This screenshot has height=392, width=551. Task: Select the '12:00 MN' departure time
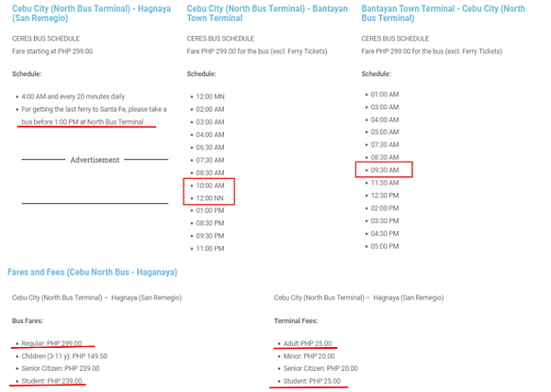(x=210, y=96)
